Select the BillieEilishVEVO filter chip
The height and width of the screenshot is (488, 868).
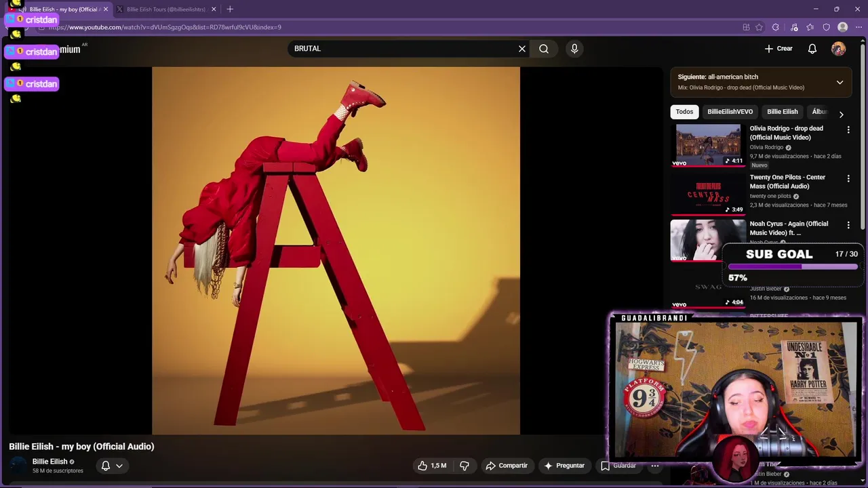(730, 112)
